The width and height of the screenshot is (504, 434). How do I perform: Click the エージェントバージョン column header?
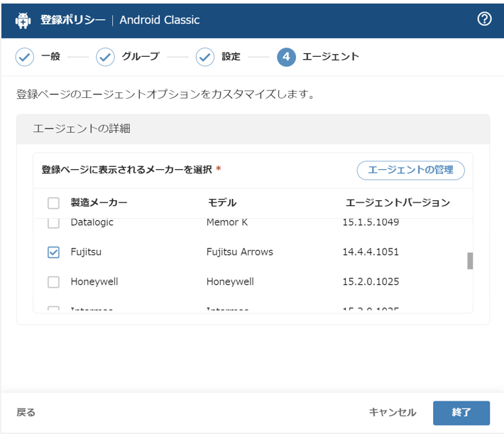click(x=398, y=202)
